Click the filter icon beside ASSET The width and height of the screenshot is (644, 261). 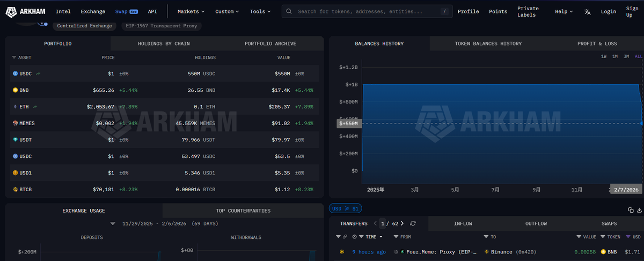click(x=14, y=57)
